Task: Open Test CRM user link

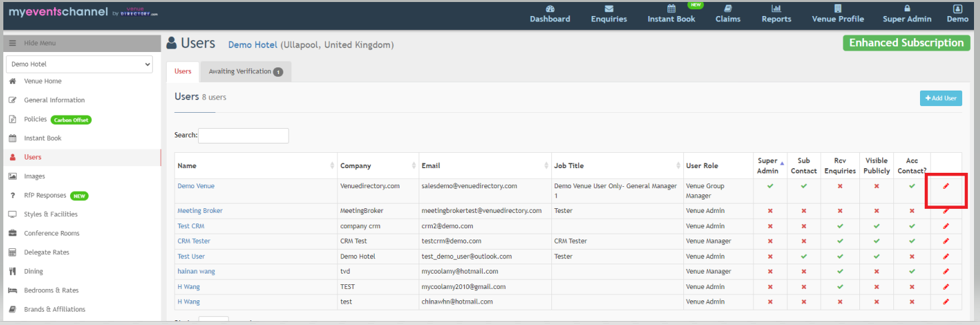Action: 191,226
